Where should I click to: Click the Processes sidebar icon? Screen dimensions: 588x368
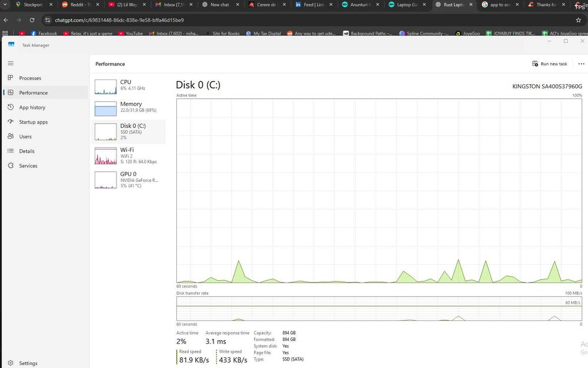tap(11, 78)
